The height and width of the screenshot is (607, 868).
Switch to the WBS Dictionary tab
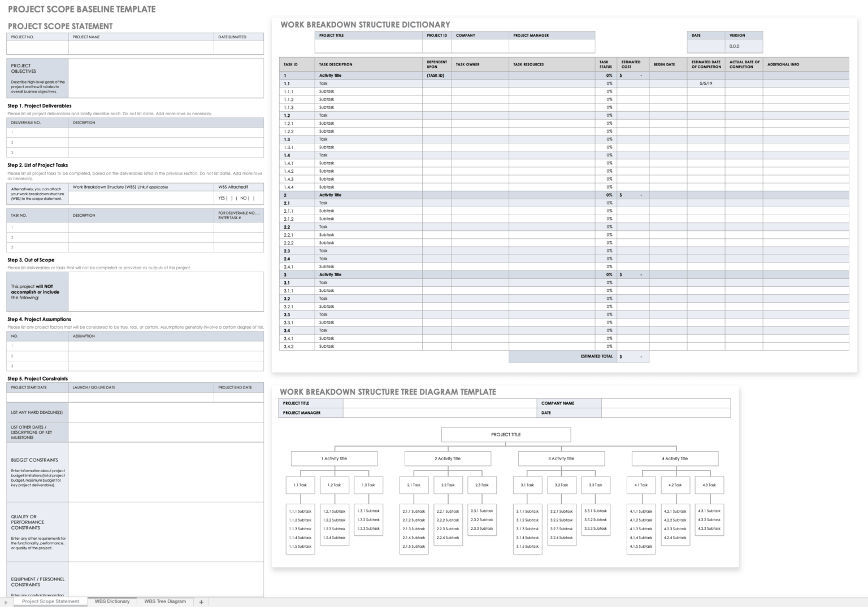coord(111,602)
